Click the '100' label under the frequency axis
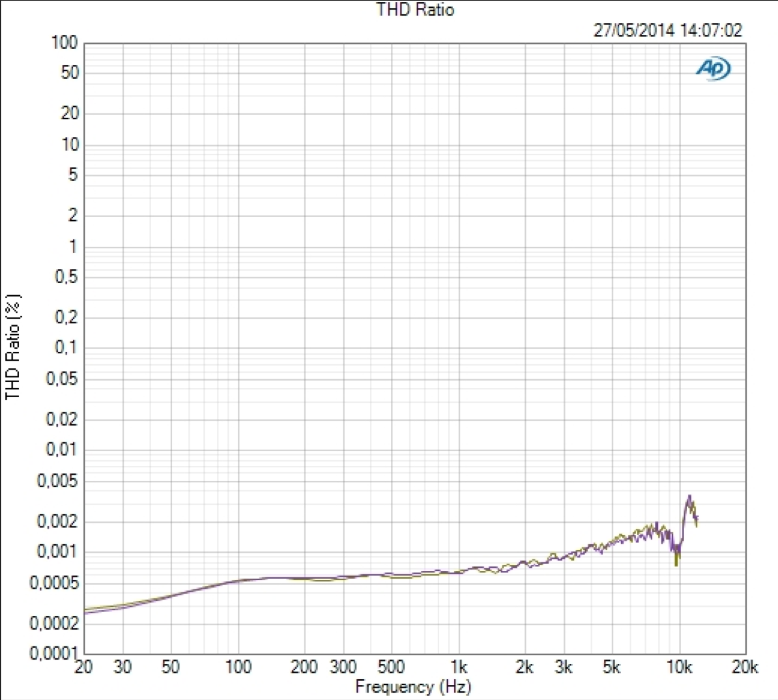 click(x=238, y=667)
